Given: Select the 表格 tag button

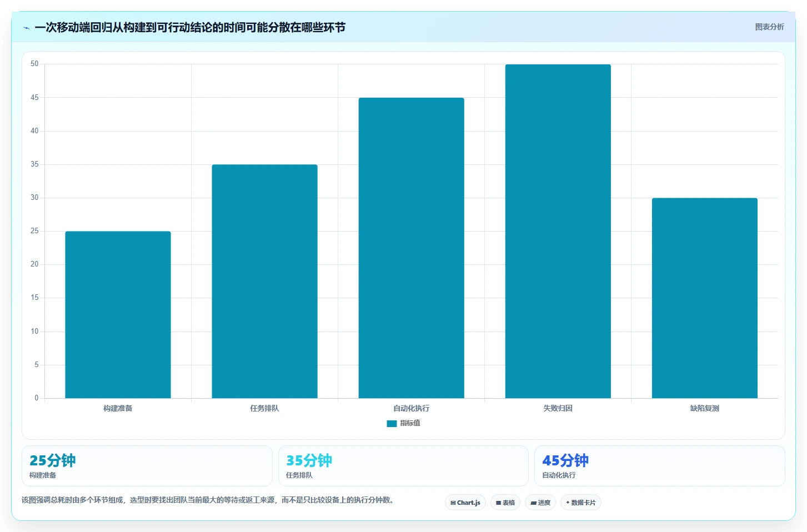Looking at the screenshot, I should click(x=505, y=503).
